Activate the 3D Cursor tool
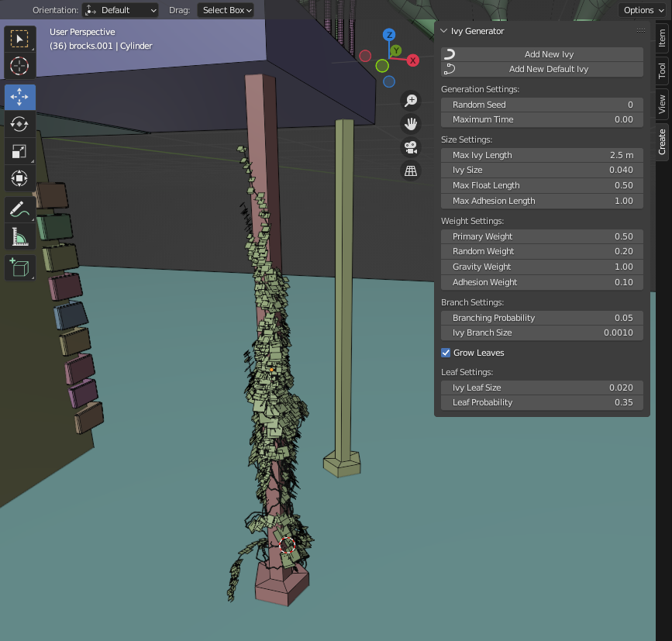672x641 pixels. [x=19, y=66]
